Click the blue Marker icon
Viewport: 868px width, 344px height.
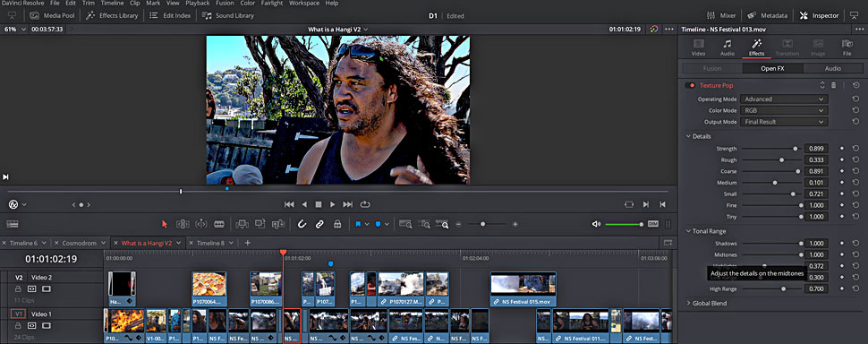pyautogui.click(x=379, y=224)
